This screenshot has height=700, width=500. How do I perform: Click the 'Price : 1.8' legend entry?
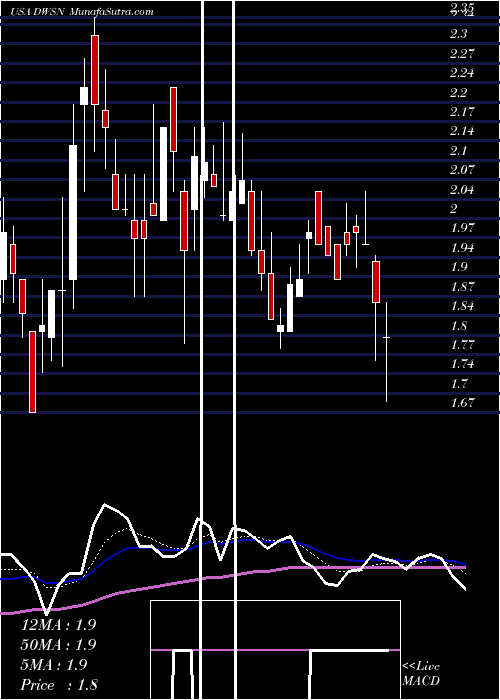click(59, 685)
